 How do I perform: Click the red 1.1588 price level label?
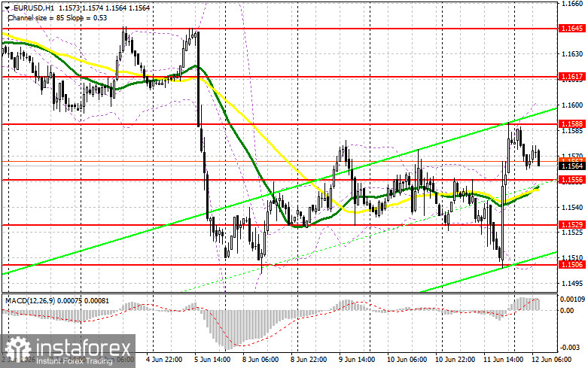coord(571,124)
